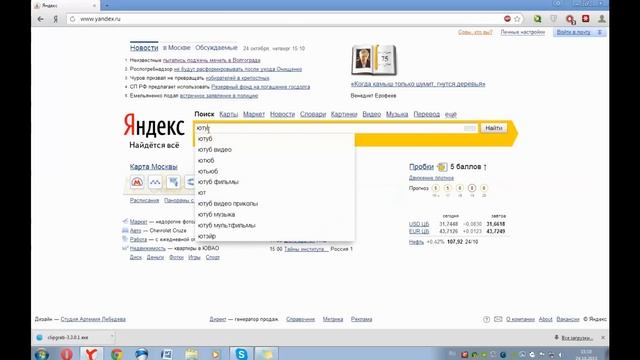Open the red magnifier extension icon
Screen dimensions: 640x360
(570, 19)
